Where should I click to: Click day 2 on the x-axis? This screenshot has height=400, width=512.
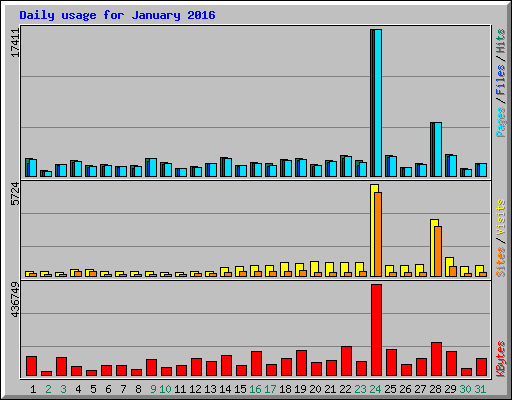(x=48, y=389)
